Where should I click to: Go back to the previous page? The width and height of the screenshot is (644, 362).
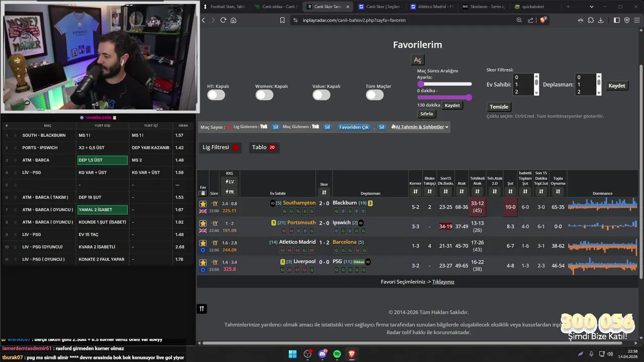point(203,20)
